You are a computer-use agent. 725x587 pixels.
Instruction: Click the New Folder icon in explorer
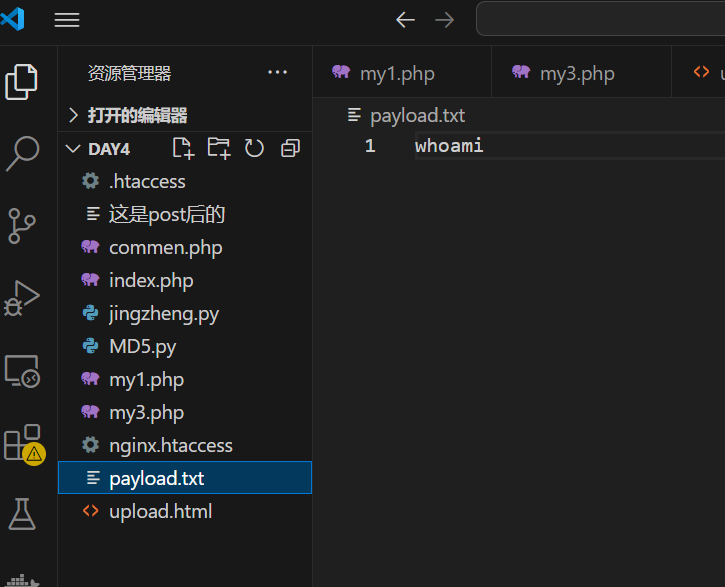(x=218, y=148)
